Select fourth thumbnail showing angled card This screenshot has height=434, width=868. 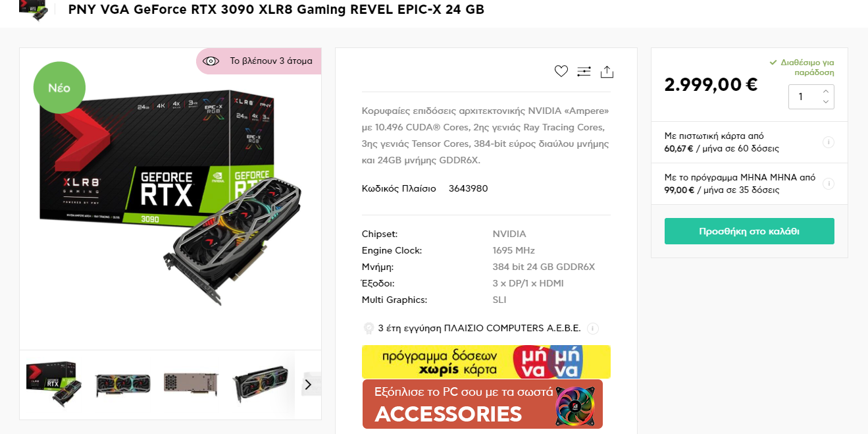(x=260, y=385)
